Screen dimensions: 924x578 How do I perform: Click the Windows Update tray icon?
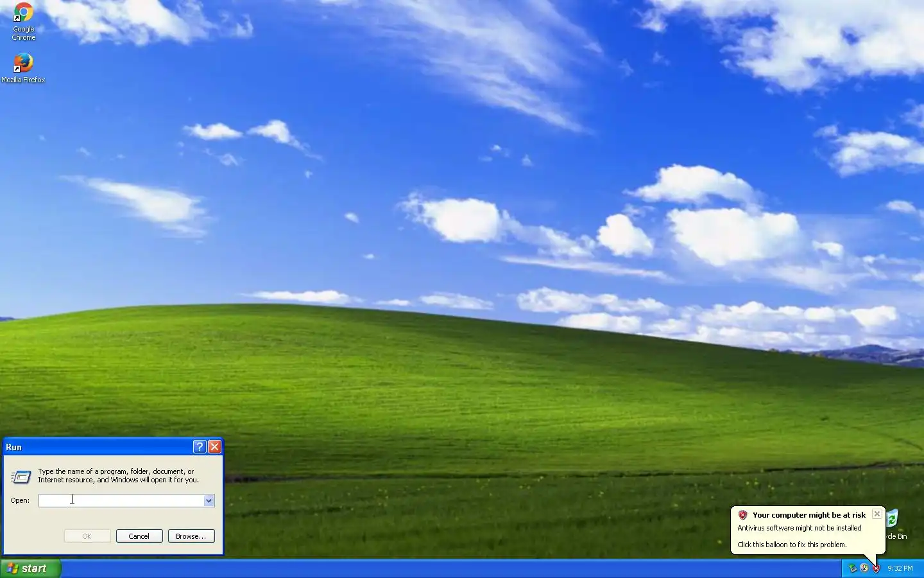pyautogui.click(x=864, y=568)
